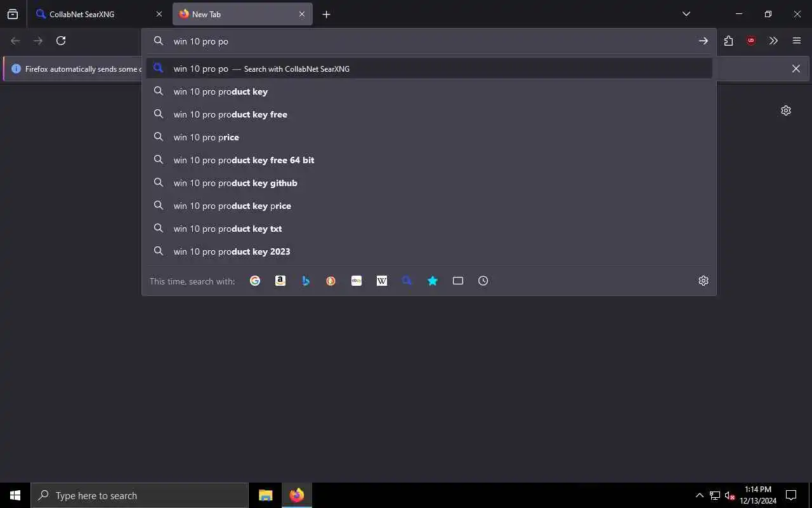Open search settings gear in the suggestions panel
812x508 pixels.
704,281
